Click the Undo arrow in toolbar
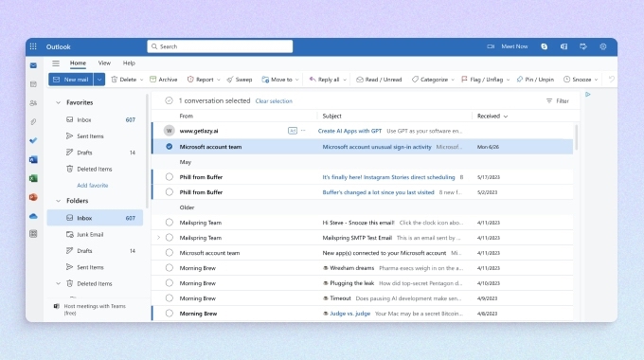Viewport: 644px width, 360px height. 612,80
